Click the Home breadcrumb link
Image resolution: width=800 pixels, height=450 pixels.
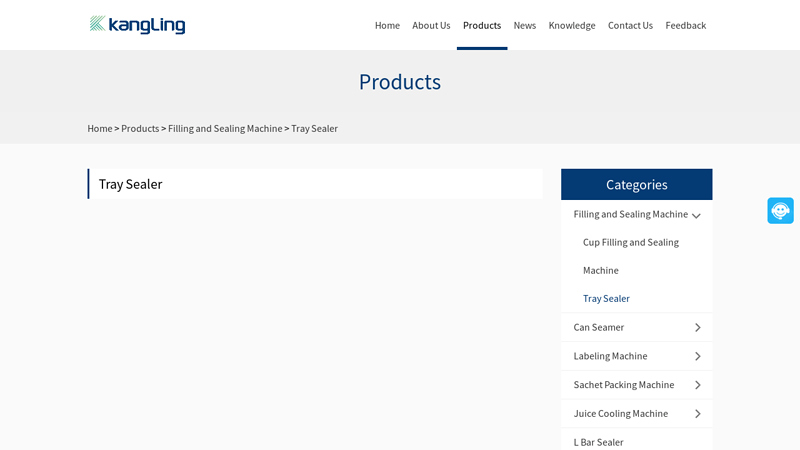[99, 129]
